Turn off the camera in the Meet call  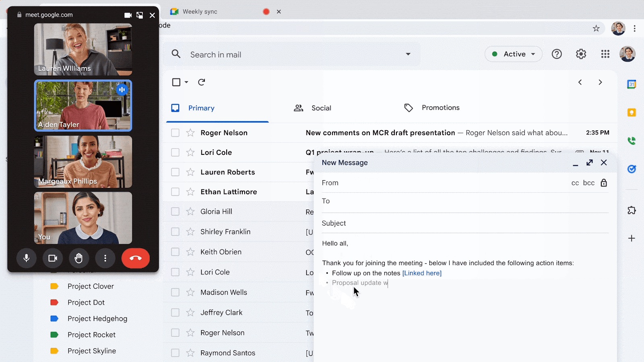coord(53,258)
